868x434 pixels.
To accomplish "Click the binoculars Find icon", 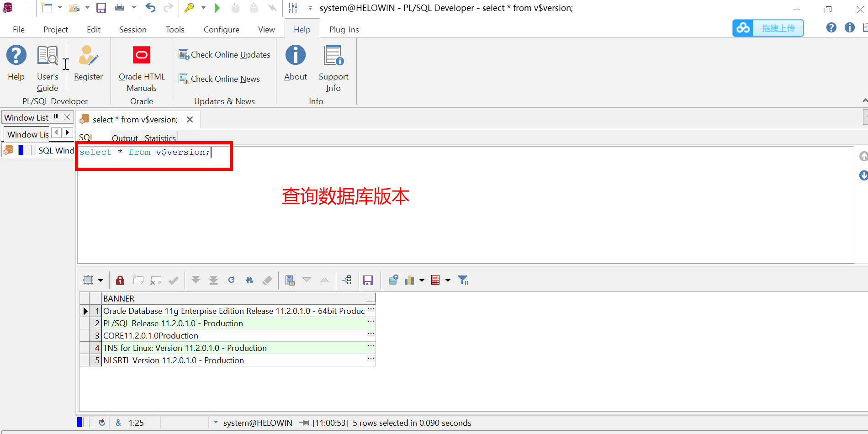I will pos(249,280).
